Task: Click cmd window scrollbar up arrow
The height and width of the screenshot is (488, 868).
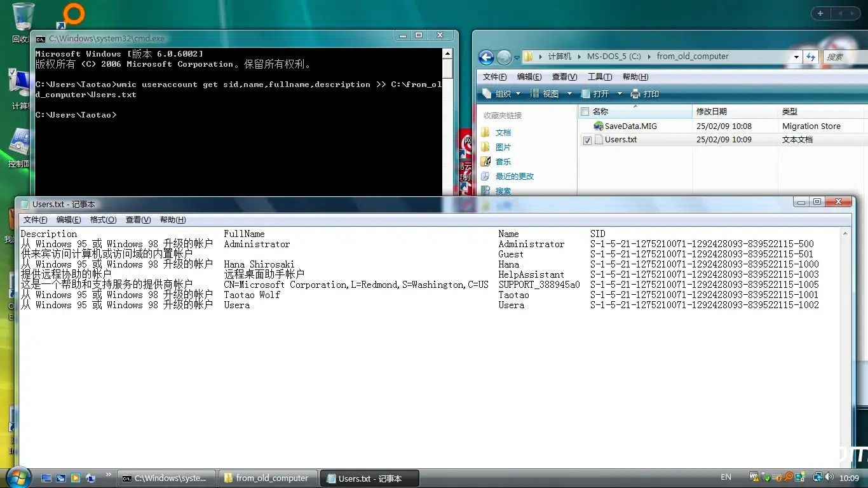Action: (447, 54)
